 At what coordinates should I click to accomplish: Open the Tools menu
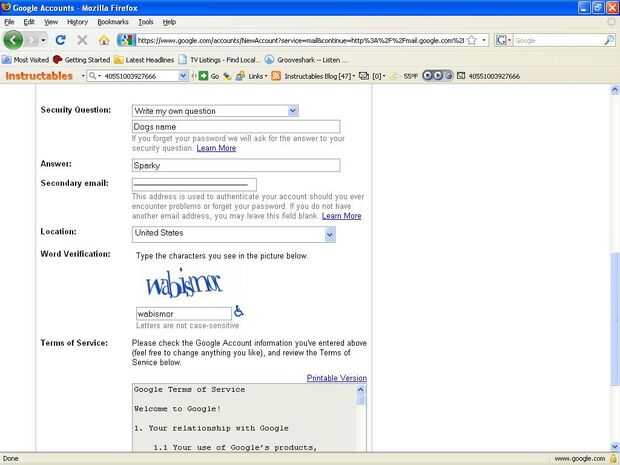[x=146, y=22]
